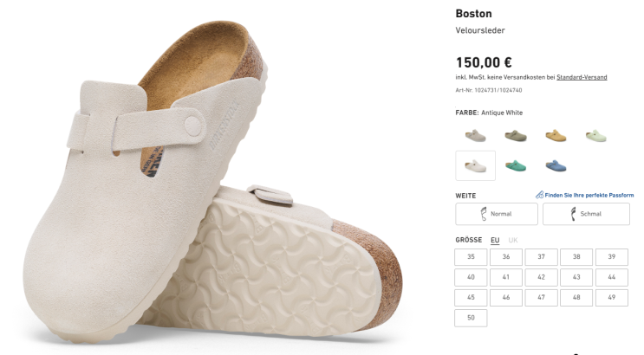
Task: Switch to the EU size tab
Action: pos(495,240)
